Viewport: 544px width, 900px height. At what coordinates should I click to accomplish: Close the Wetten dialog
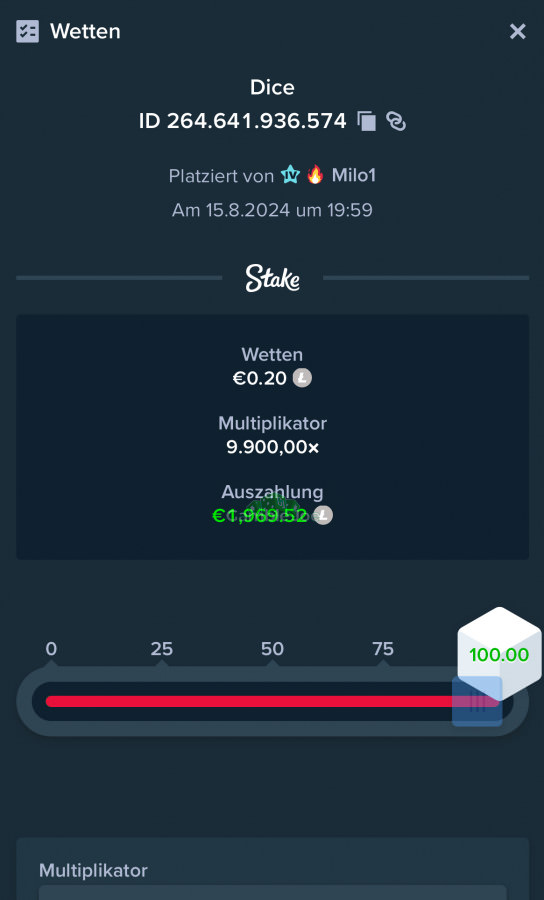tap(518, 32)
